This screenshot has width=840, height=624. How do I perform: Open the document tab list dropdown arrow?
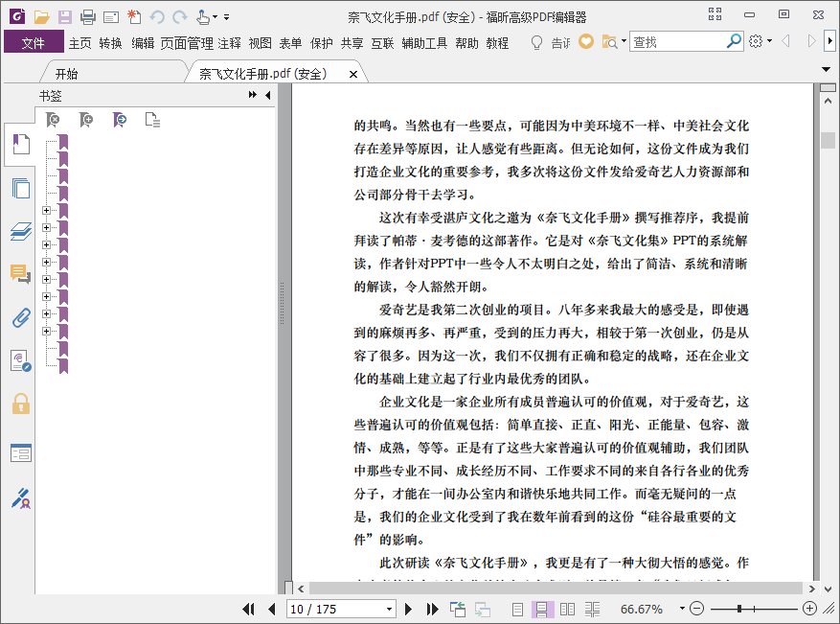tap(826, 69)
